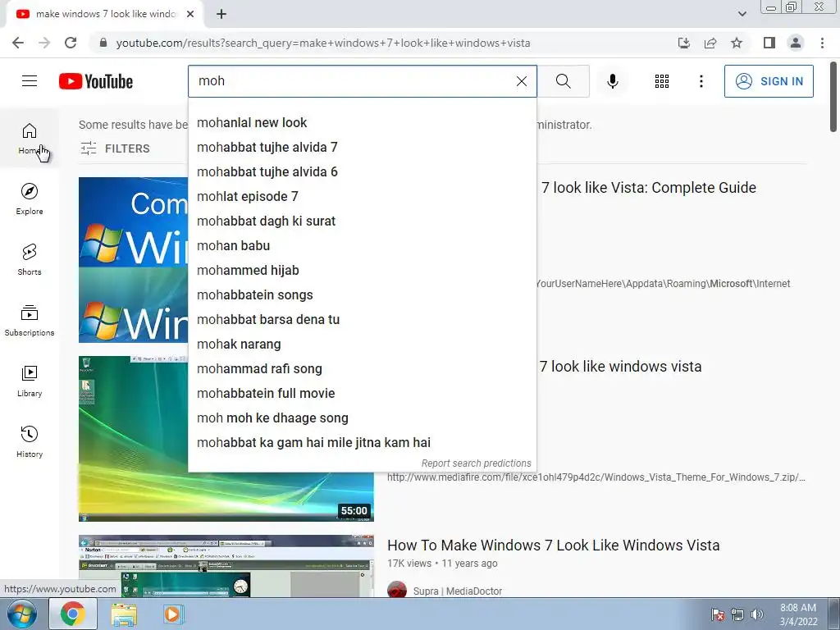840x630 pixels.
Task: Select suggestion 'mohammad rafi song'
Action: [362, 369]
